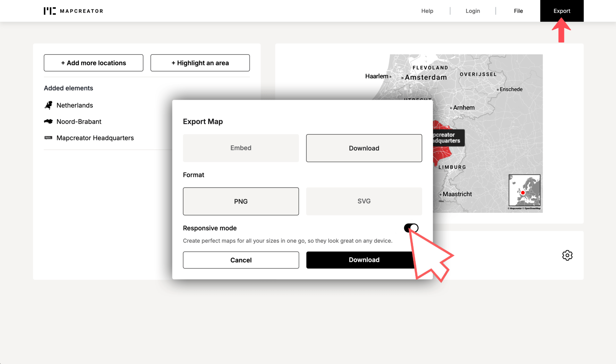The width and height of the screenshot is (616, 364).
Task: Cancel the Export Map dialog
Action: pyautogui.click(x=241, y=260)
